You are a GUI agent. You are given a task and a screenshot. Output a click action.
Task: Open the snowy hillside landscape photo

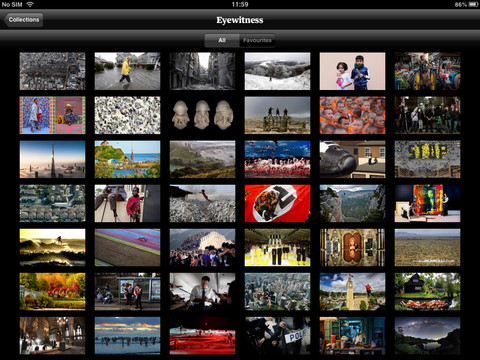(277, 71)
